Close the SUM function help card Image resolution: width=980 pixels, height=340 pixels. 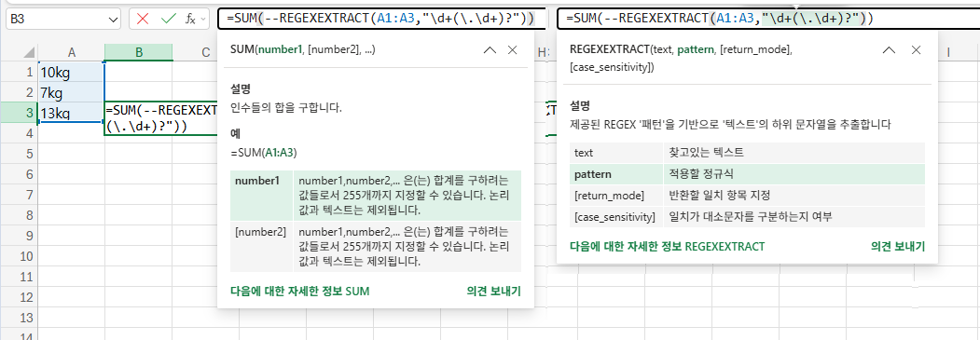(513, 50)
